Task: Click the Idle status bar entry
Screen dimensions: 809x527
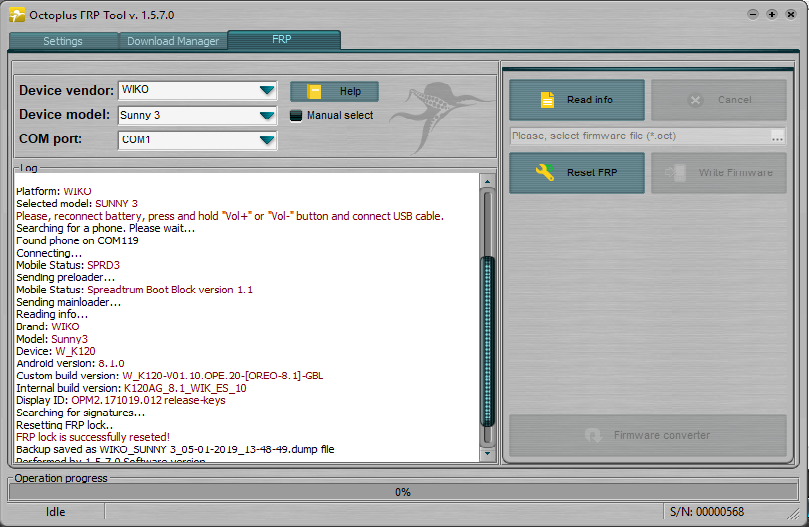Action: 56,512
